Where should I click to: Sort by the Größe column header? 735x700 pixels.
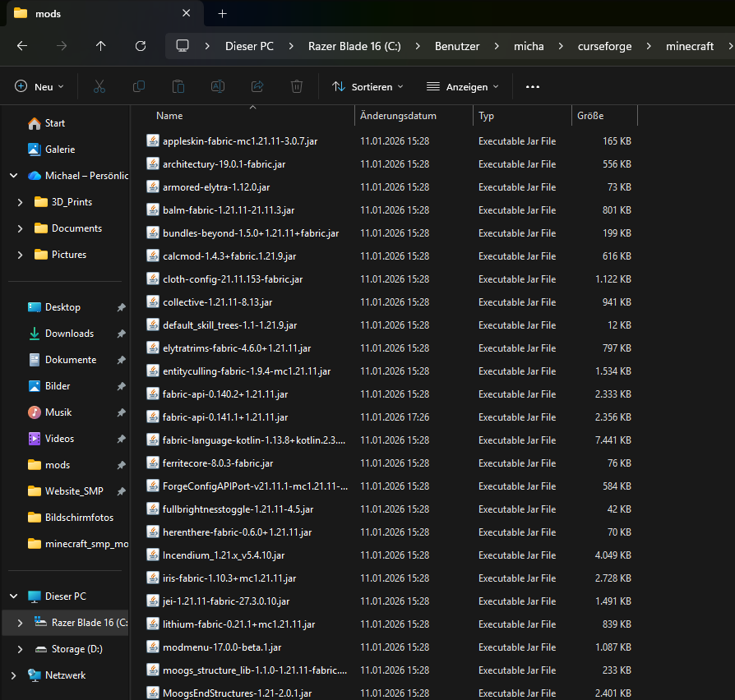click(x=590, y=116)
